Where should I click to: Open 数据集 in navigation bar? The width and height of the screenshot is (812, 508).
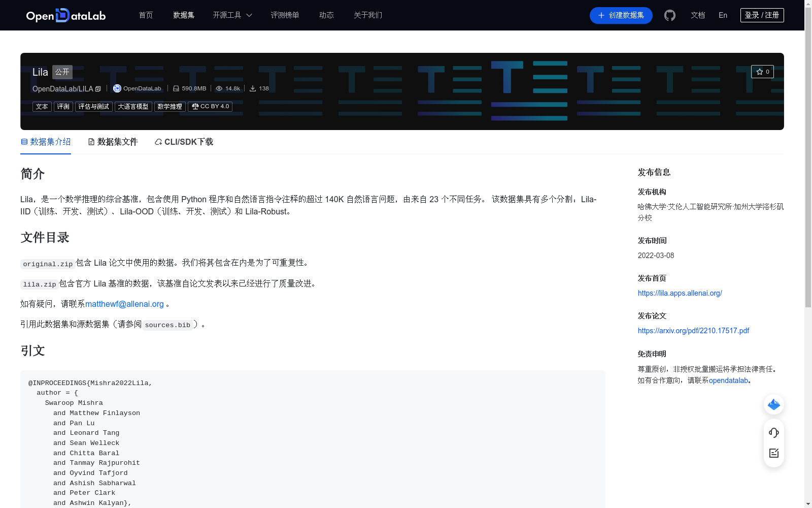[184, 15]
